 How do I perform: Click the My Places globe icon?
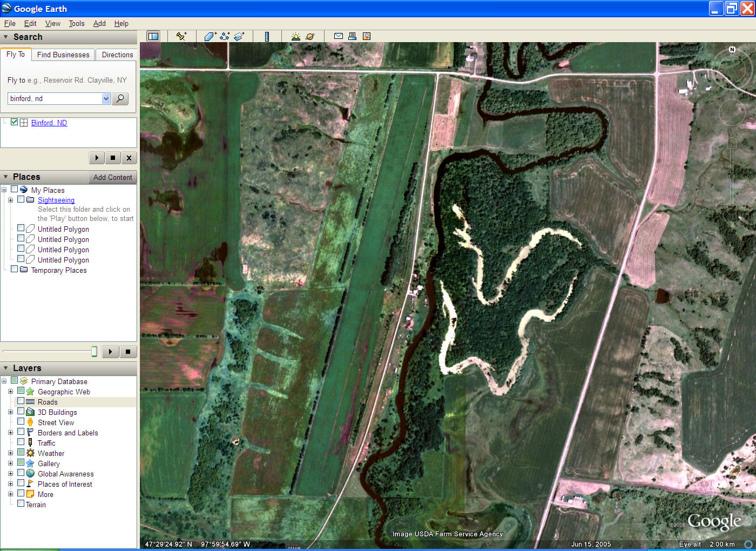(24, 190)
